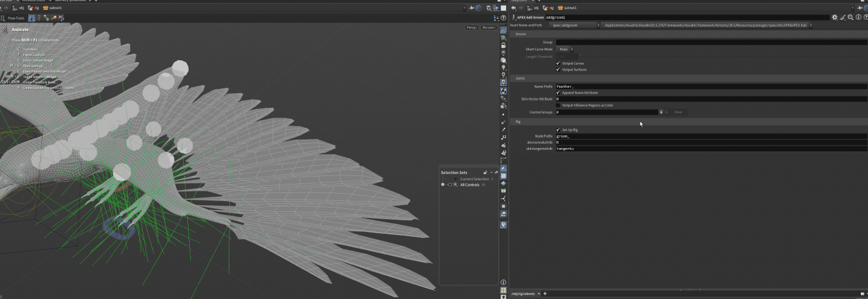Click the Clear button for Control Groups
The width and height of the screenshot is (868, 299).
click(678, 112)
